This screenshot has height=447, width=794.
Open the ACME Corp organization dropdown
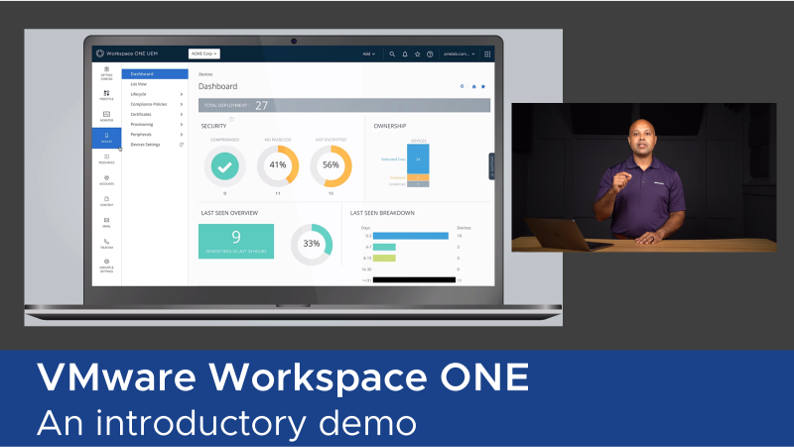pos(204,53)
